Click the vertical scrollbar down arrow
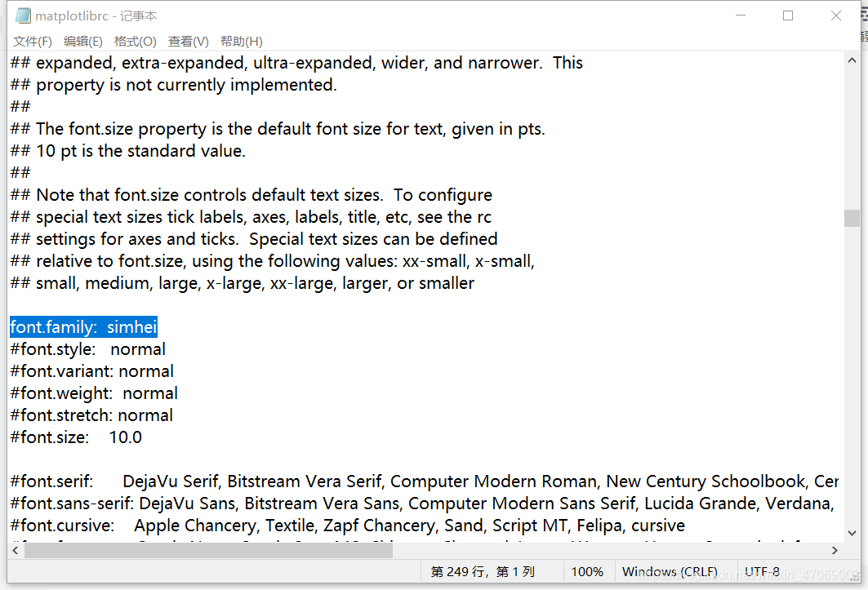The image size is (868, 590). pos(852,534)
